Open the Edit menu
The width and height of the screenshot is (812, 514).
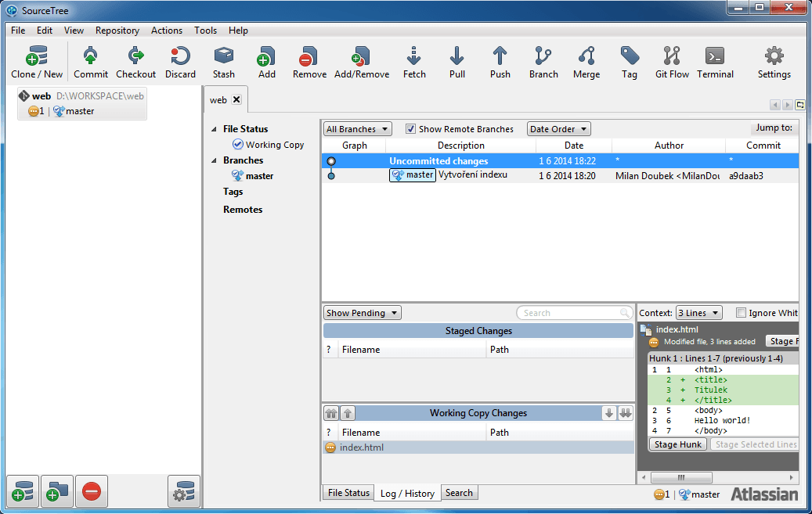(45, 31)
